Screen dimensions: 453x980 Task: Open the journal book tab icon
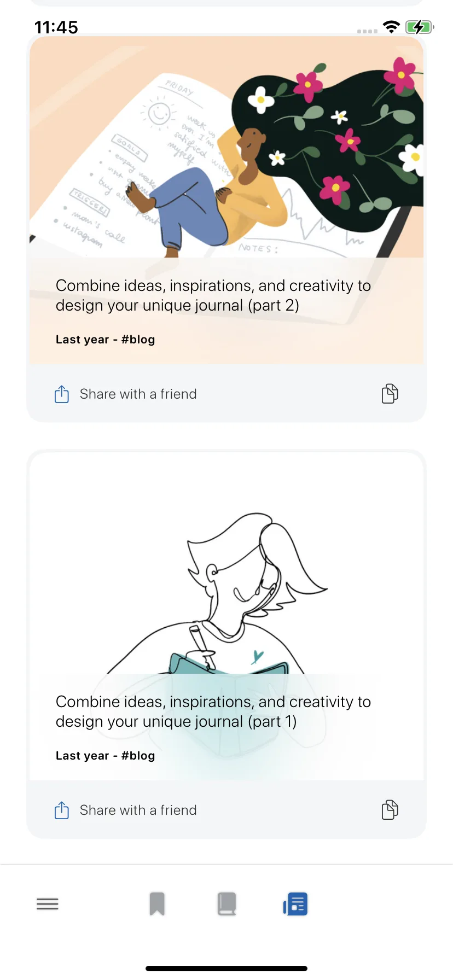[226, 904]
